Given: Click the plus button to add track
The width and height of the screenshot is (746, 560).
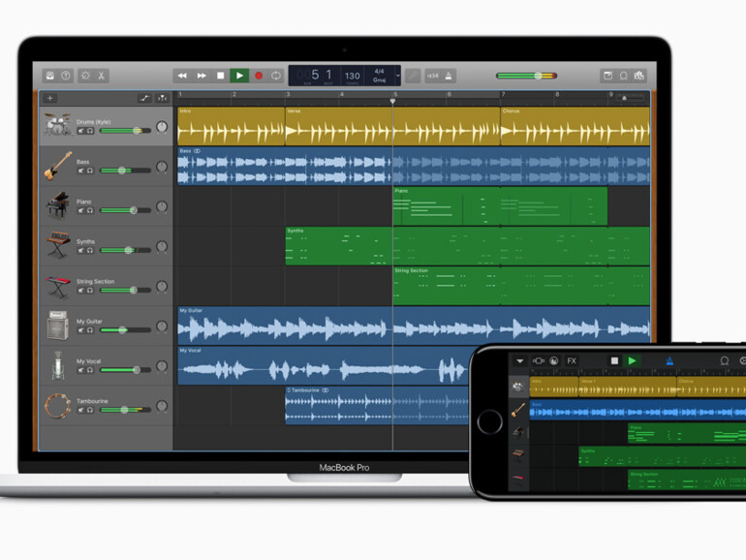Looking at the screenshot, I should [x=50, y=98].
